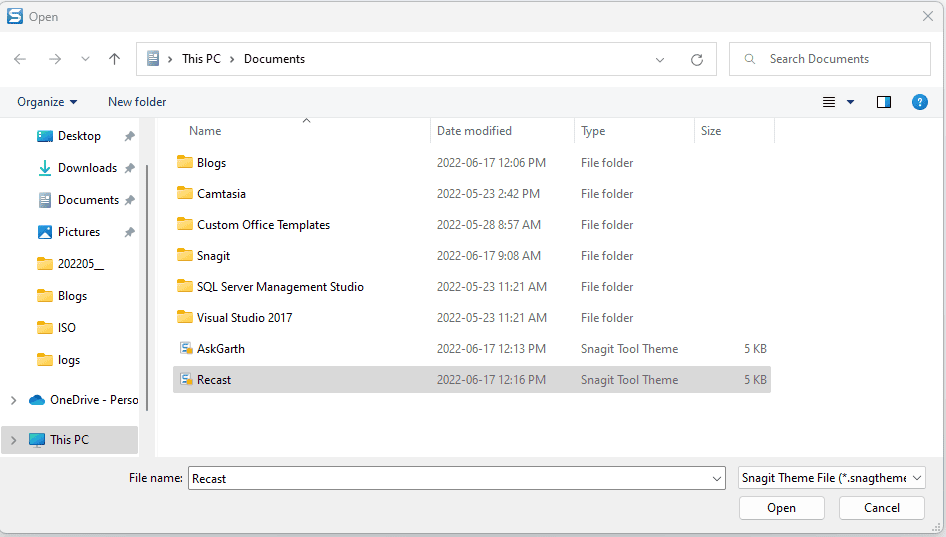The width and height of the screenshot is (946, 537).
Task: Select the AskGarth Snagit theme file
Action: coord(472,349)
